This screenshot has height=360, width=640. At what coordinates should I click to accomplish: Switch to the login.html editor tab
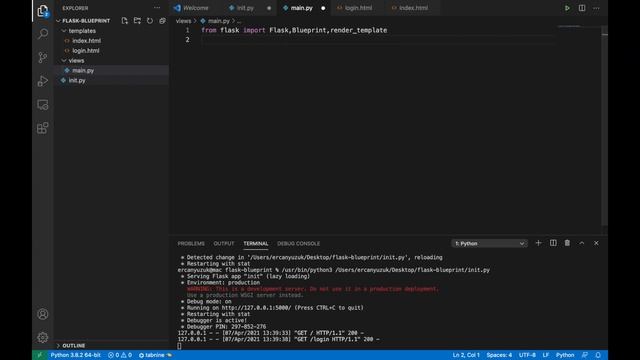click(358, 8)
